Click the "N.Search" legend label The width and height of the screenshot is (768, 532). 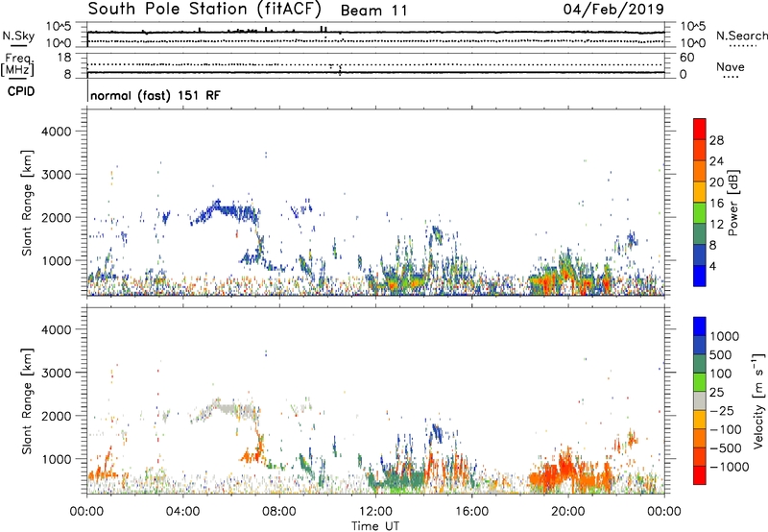click(741, 36)
